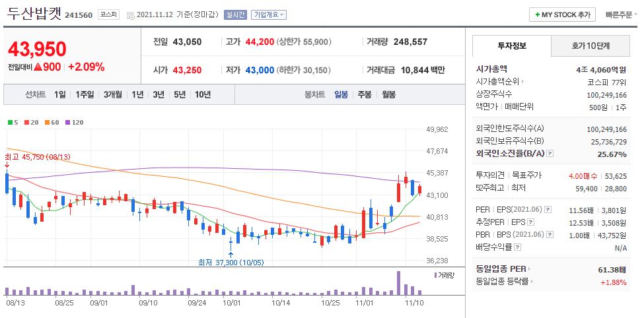Select the 1년 line chart period
This screenshot has width=644, height=318.
point(137,95)
